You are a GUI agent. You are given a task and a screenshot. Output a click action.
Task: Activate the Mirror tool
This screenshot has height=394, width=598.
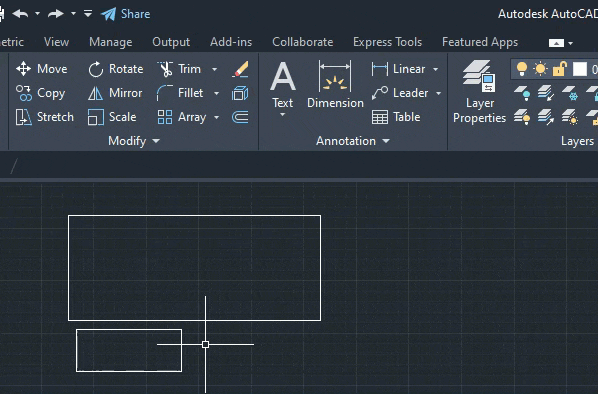[x=115, y=93]
